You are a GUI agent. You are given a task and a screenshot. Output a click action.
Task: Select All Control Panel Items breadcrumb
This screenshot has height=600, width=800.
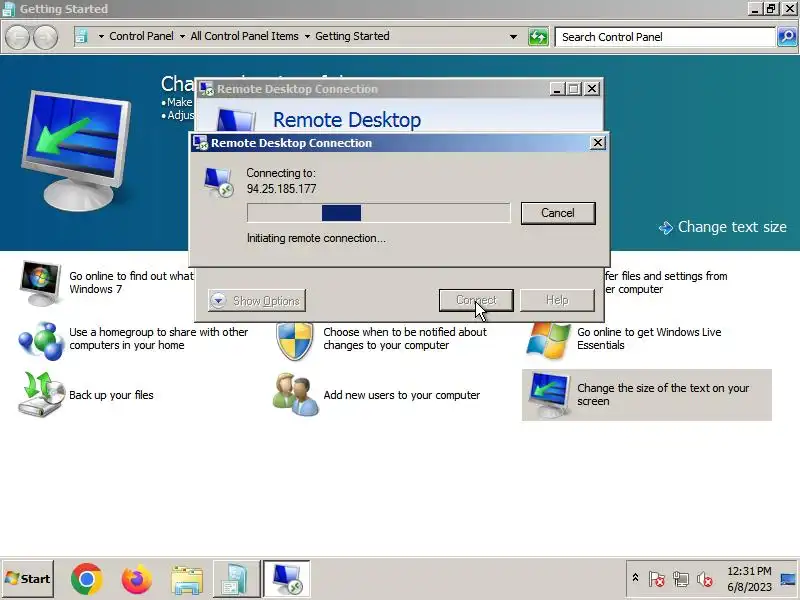coord(244,36)
